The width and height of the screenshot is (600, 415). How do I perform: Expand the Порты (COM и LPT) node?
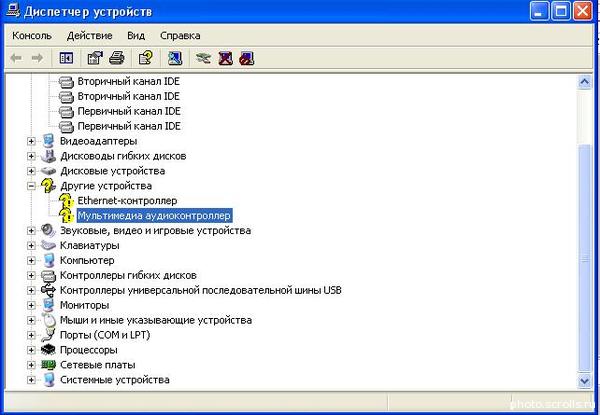pos(31,335)
